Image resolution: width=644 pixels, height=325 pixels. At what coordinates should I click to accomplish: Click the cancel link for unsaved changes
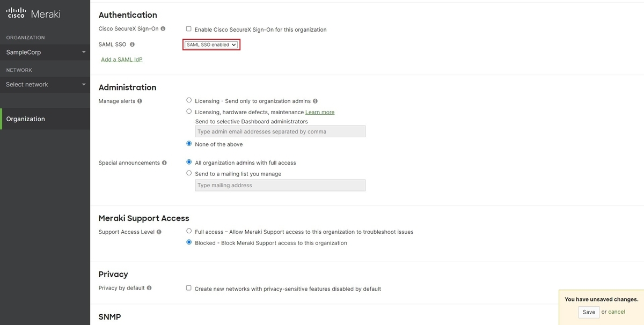[x=617, y=312]
